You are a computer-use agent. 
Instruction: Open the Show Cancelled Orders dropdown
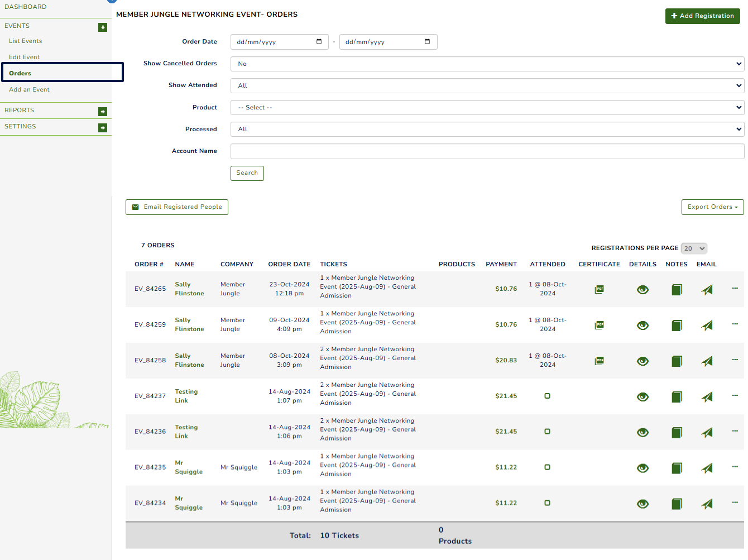[x=487, y=64]
